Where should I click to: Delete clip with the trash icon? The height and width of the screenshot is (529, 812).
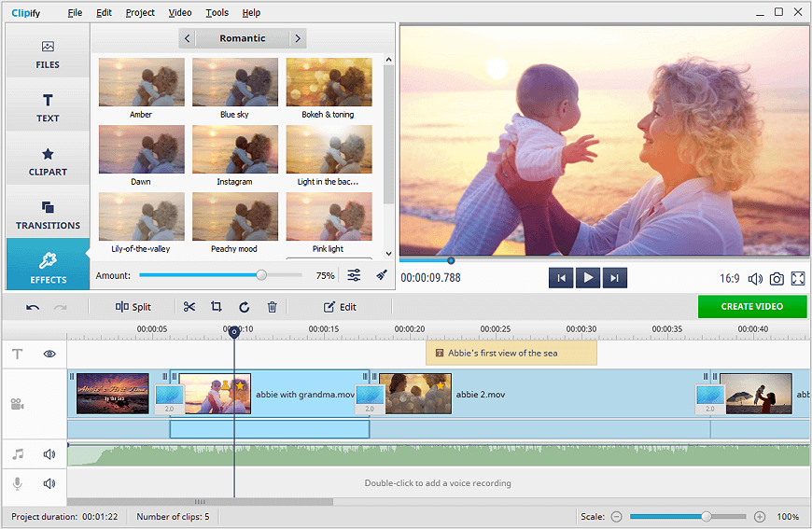[x=273, y=307]
